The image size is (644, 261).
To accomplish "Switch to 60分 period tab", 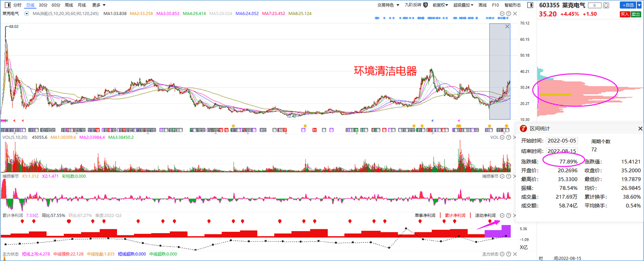I will coord(56,5).
